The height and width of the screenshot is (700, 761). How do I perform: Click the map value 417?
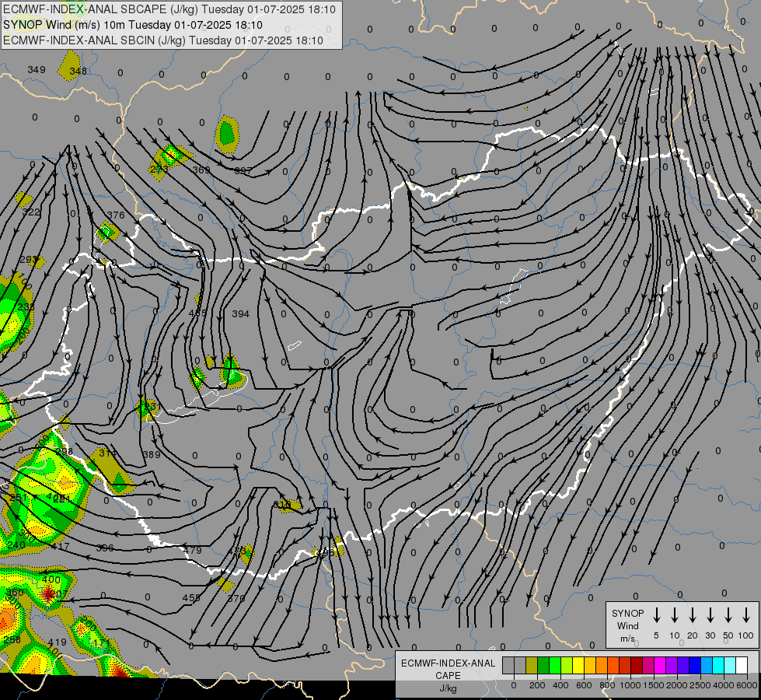tap(60, 547)
